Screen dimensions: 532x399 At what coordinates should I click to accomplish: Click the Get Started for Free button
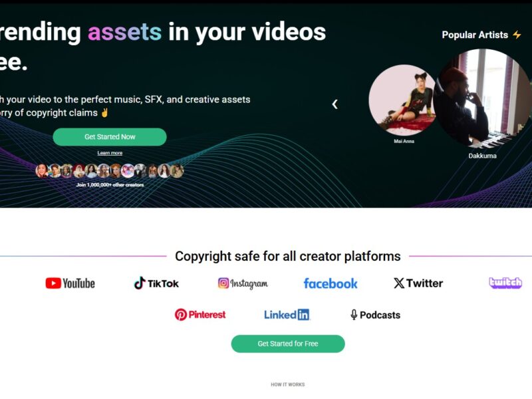[x=288, y=344]
